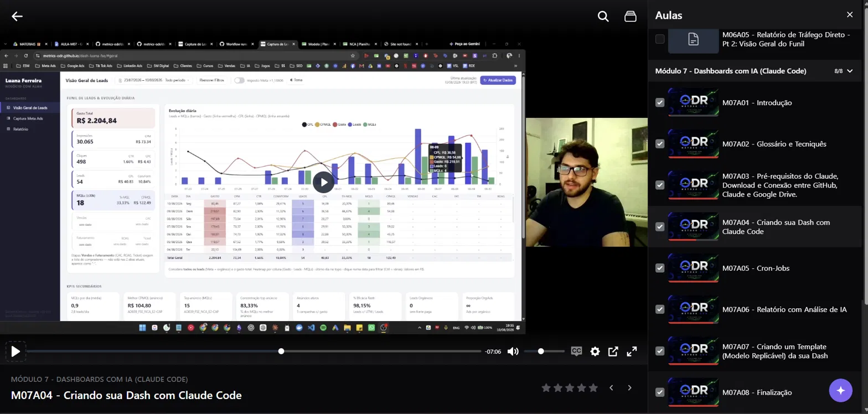Check the M06A05 lesson checkbox
Viewport: 868px width, 414px height.
pyautogui.click(x=660, y=39)
